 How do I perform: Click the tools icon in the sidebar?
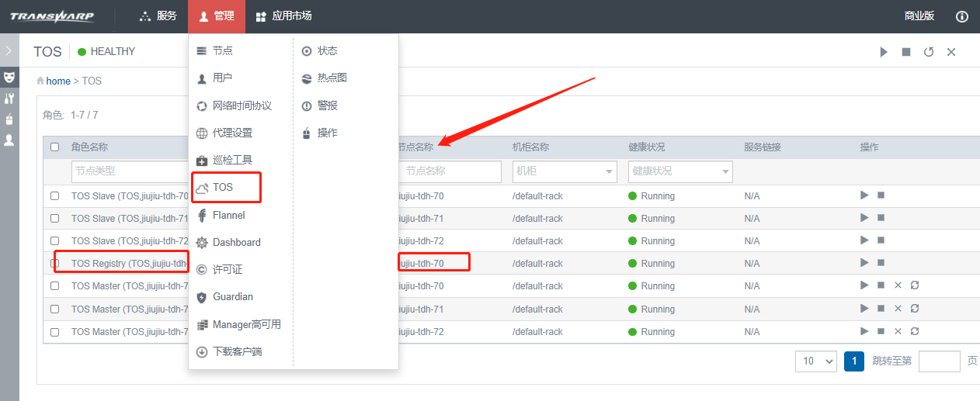point(9,99)
